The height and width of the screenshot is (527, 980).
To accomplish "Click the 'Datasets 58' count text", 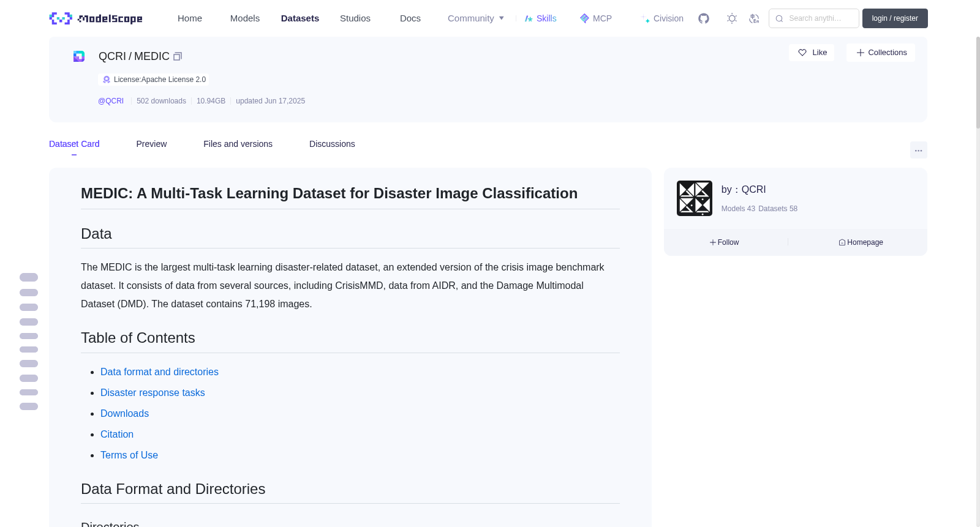I will 778,209.
